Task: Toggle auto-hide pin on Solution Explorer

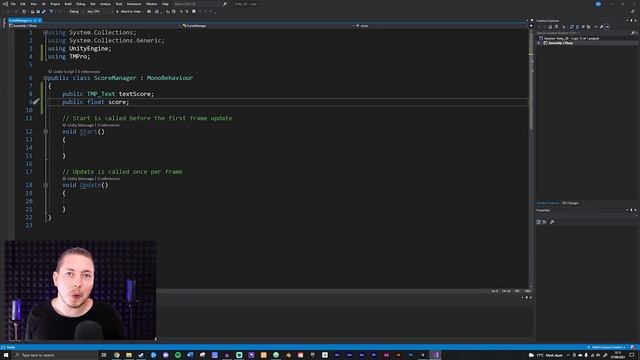Action: pos(631,20)
